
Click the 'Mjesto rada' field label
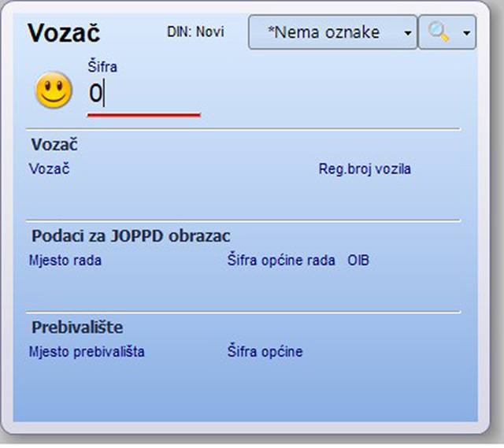click(65, 260)
